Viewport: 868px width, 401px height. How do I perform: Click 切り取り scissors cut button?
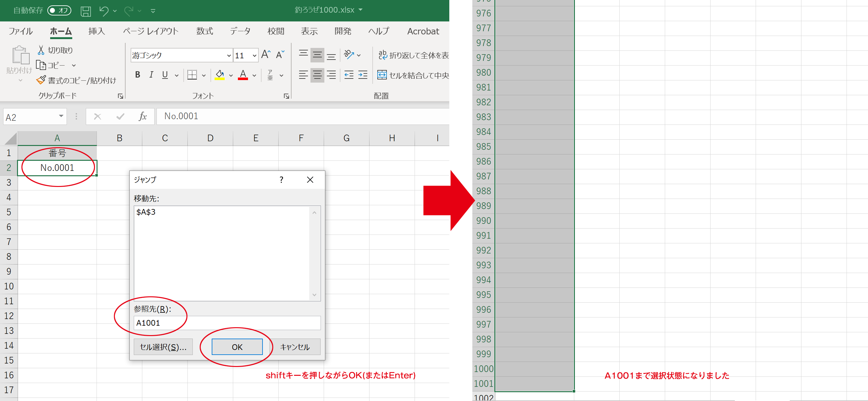click(55, 50)
